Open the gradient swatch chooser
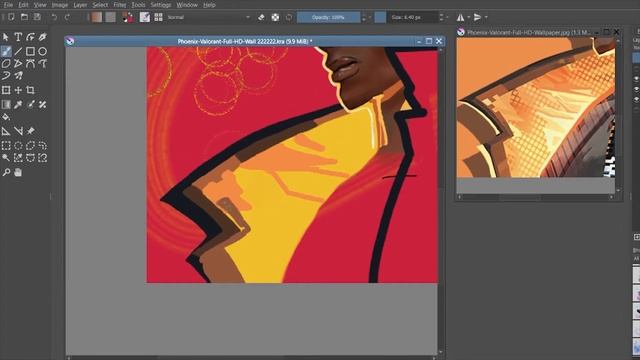 (x=97, y=17)
